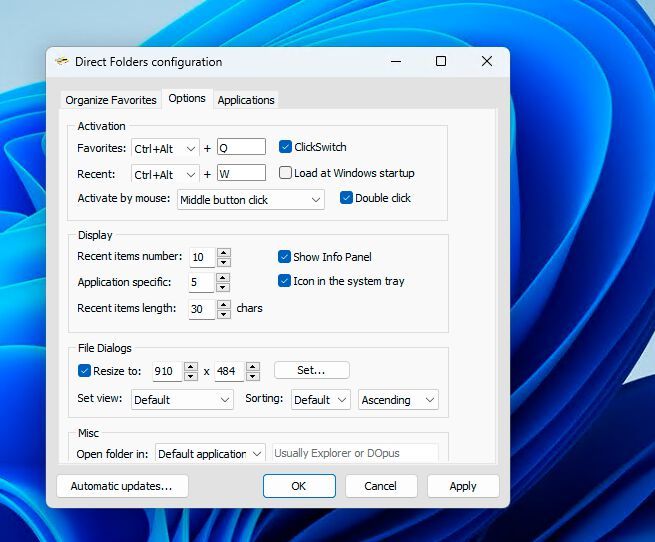
Task: Close the Direct Folders configuration window
Action: click(487, 61)
